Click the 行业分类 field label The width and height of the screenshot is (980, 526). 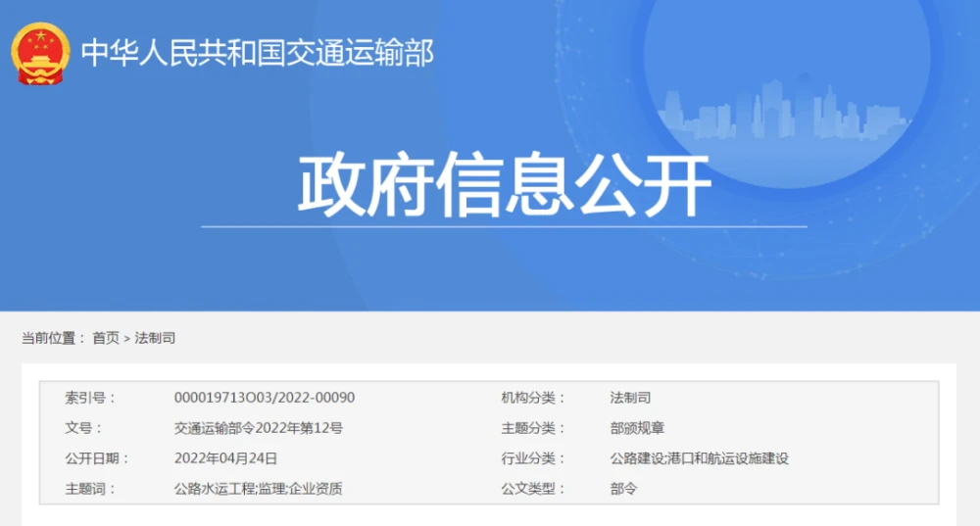tap(528, 457)
